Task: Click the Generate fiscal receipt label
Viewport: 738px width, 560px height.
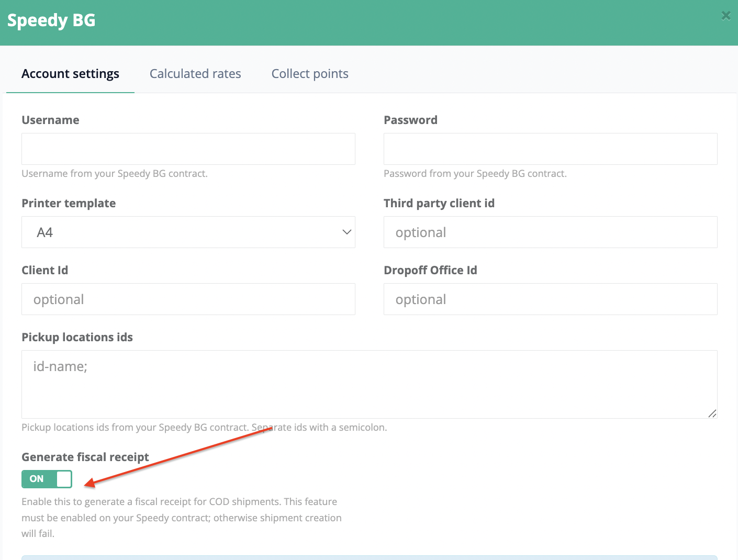Action: 85,457
